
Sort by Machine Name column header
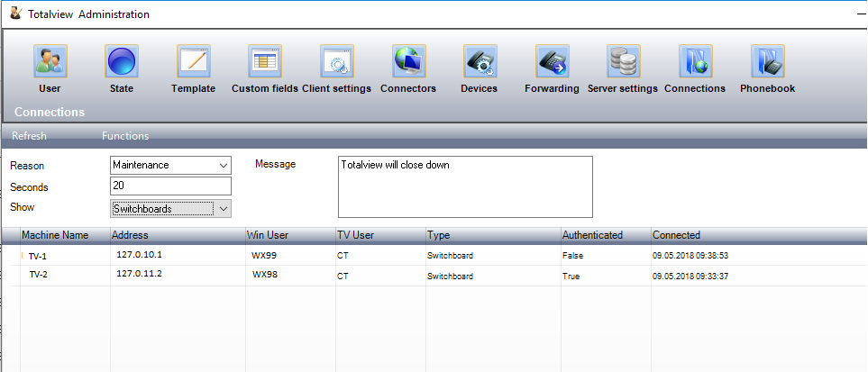coord(65,235)
